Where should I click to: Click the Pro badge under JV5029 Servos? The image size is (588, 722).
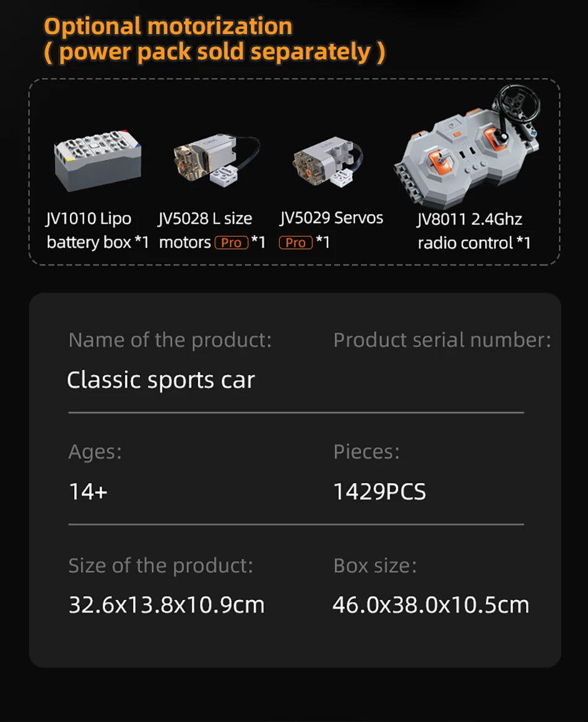[295, 243]
